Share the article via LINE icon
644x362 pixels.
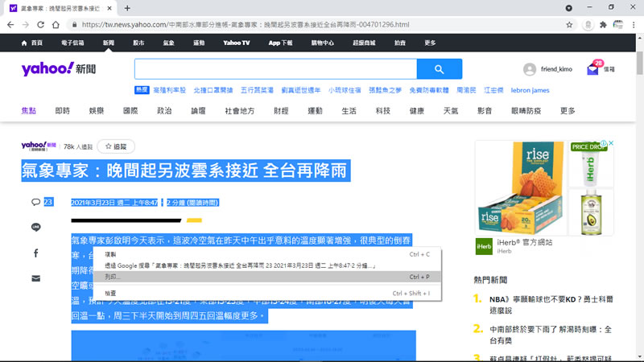click(x=36, y=227)
